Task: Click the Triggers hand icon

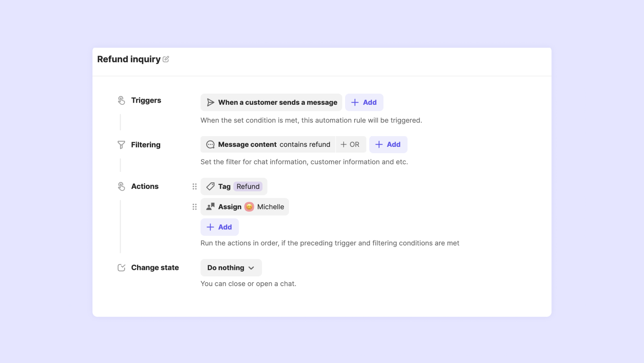Action: click(121, 101)
